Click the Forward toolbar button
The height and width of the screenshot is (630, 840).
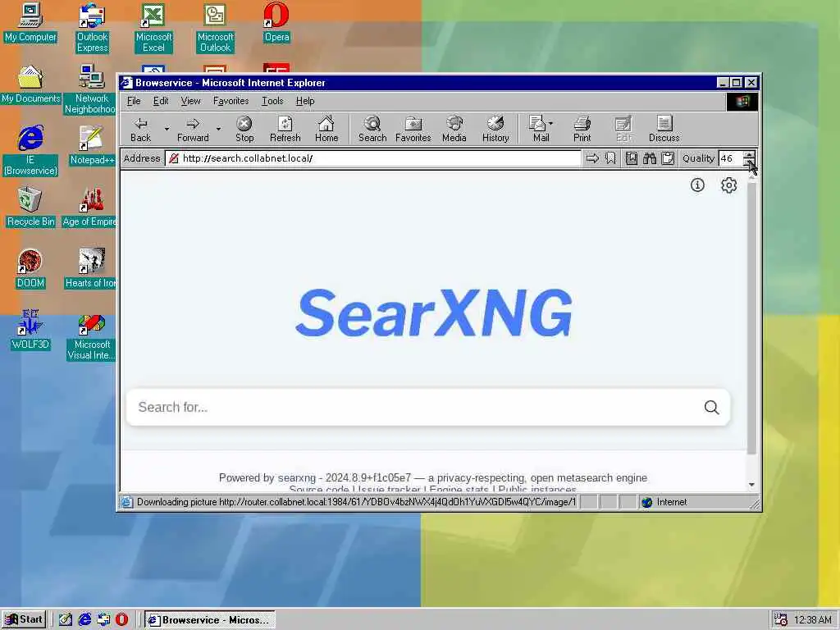(193, 129)
